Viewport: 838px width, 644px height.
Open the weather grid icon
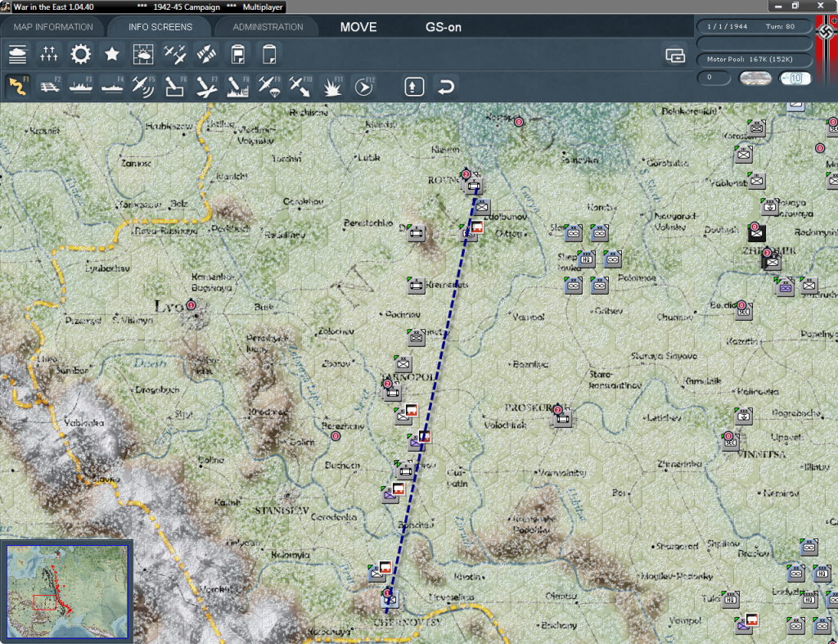[143, 54]
